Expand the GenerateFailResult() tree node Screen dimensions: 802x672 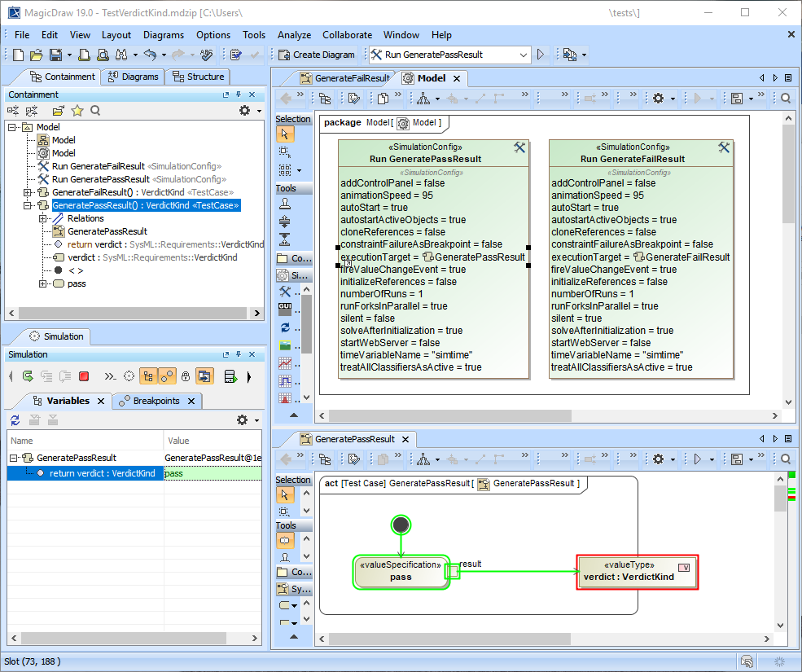click(x=27, y=192)
